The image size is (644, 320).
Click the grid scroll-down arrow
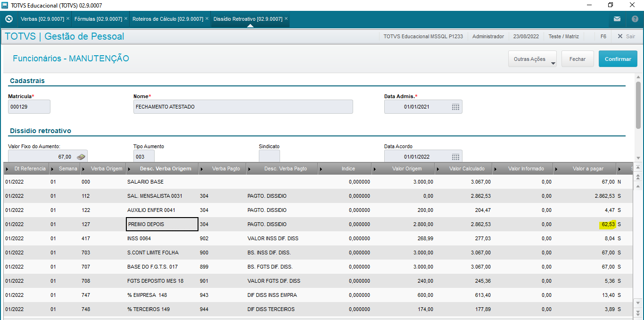pyautogui.click(x=638, y=303)
